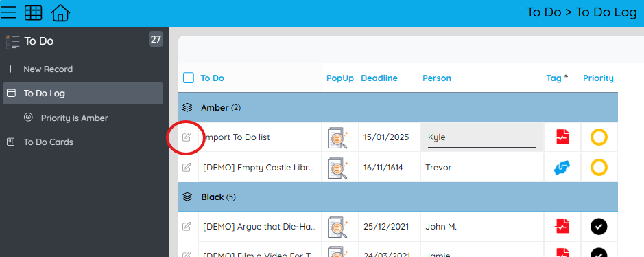
Task: Collapse the Amber group layers icon
Action: (x=187, y=108)
